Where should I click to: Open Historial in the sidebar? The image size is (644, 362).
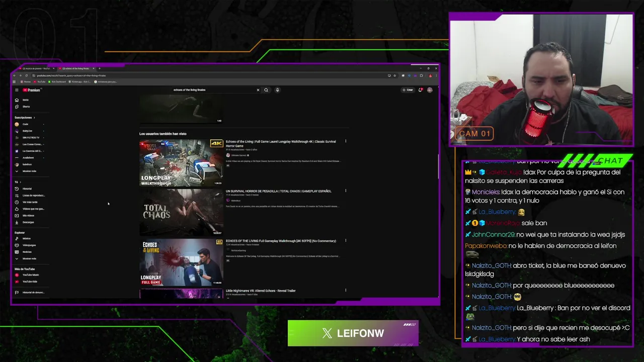(x=27, y=189)
